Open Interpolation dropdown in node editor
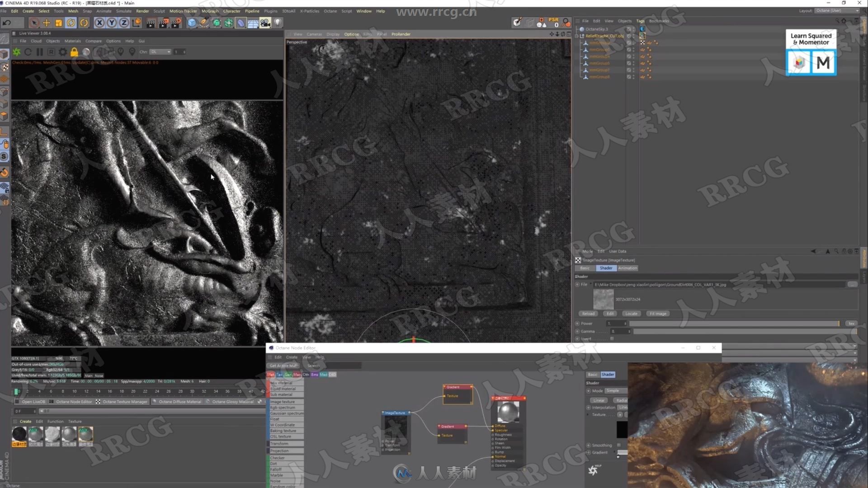The width and height of the screenshot is (868, 488). point(623,408)
